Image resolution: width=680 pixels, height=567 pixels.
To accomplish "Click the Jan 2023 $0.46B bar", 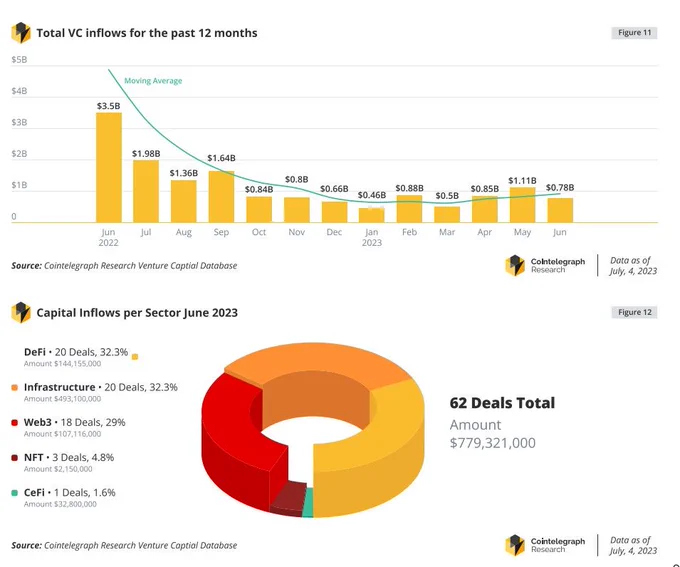I will coord(372,215).
